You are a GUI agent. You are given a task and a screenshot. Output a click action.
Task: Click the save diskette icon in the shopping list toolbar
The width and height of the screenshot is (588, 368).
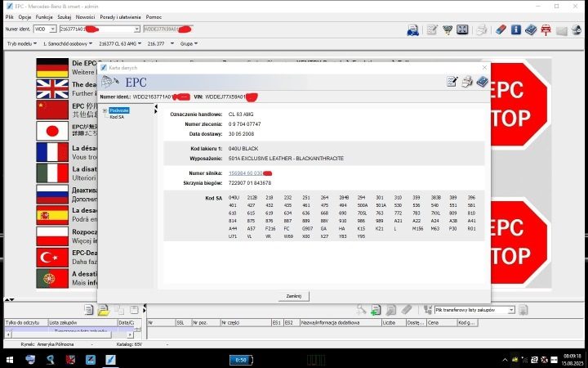click(x=134, y=310)
